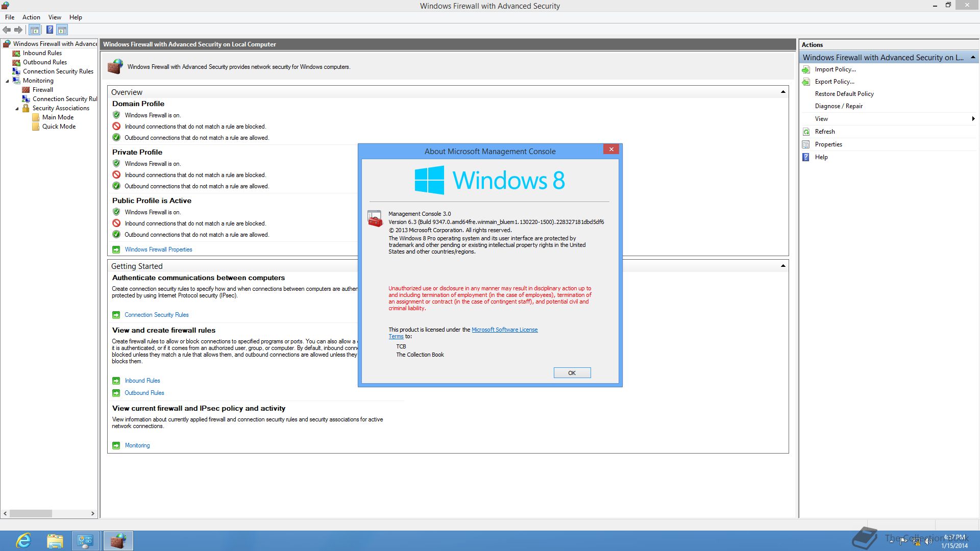
Task: Click the Help icon in Actions pane
Action: pos(806,157)
